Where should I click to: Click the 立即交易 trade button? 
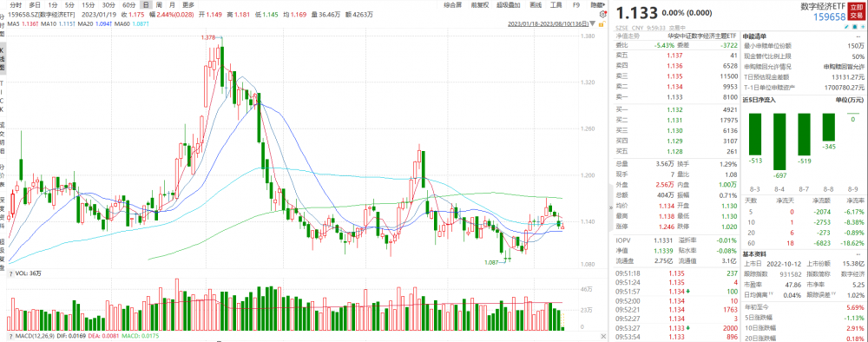point(858,10)
